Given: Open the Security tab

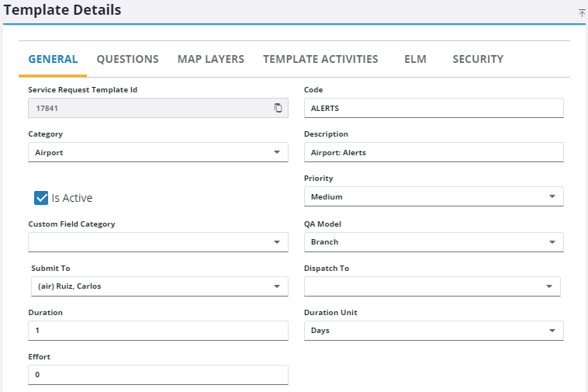Looking at the screenshot, I should click(x=478, y=60).
